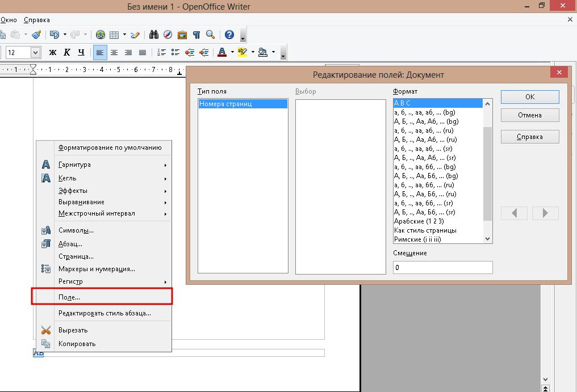Click the Show Draw Functions pencil icon
The height and width of the screenshot is (392, 577).
[135, 35]
